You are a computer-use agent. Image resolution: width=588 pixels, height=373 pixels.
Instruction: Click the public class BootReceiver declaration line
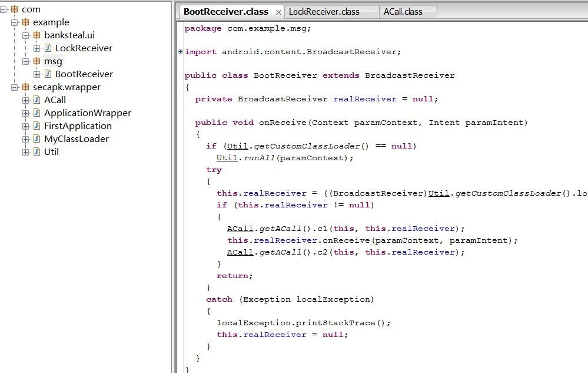pos(319,75)
